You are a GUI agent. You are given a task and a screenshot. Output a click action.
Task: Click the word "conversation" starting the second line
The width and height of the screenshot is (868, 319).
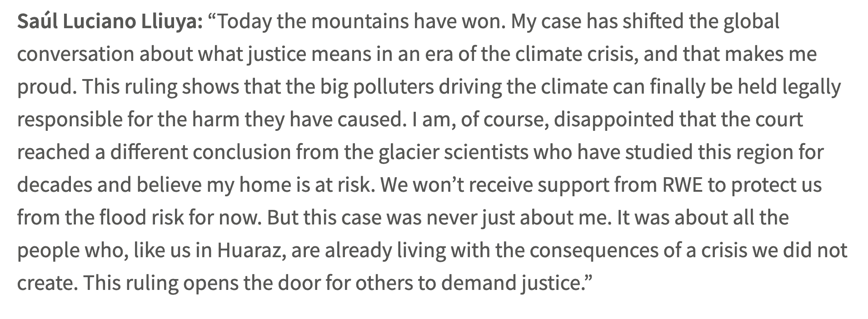[x=75, y=55]
